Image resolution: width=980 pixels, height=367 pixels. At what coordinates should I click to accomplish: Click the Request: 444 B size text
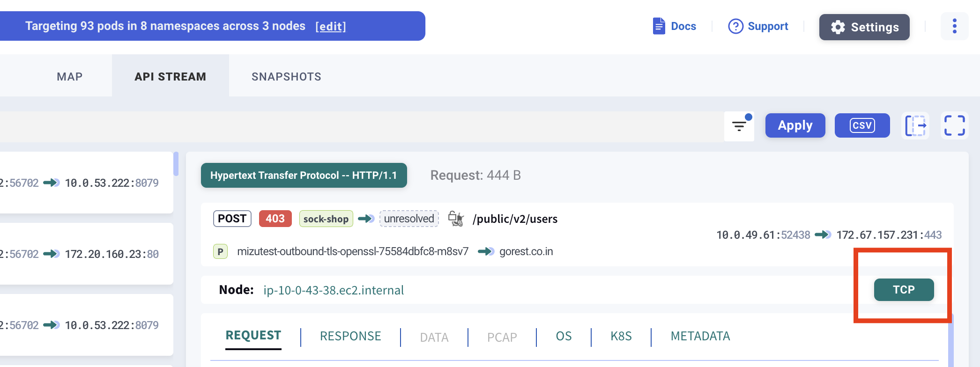pyautogui.click(x=475, y=175)
